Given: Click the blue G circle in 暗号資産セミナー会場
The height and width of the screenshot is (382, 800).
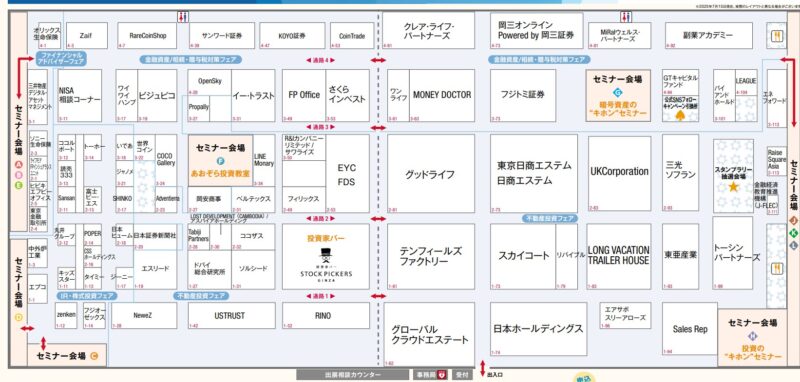Looking at the screenshot, I should tap(619, 93).
